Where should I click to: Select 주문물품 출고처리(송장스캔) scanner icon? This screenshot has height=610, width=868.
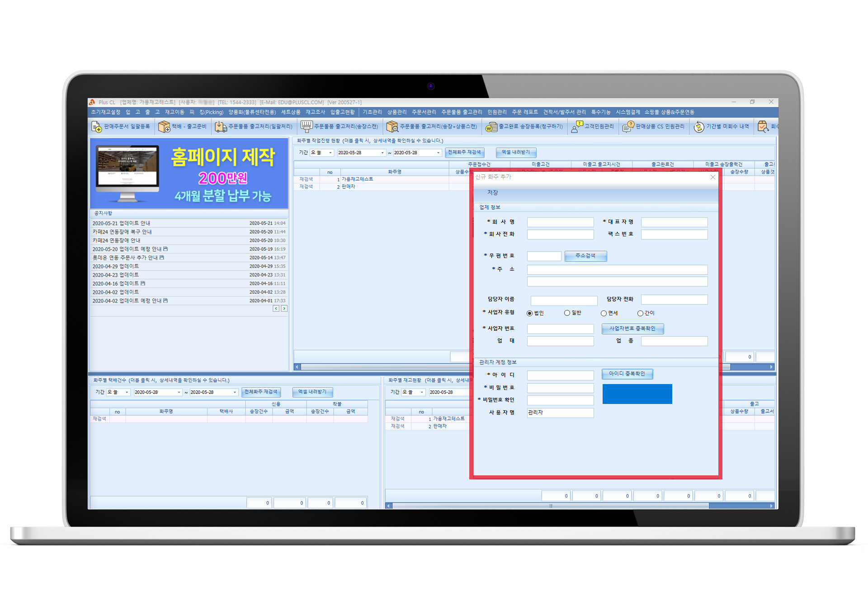point(307,127)
